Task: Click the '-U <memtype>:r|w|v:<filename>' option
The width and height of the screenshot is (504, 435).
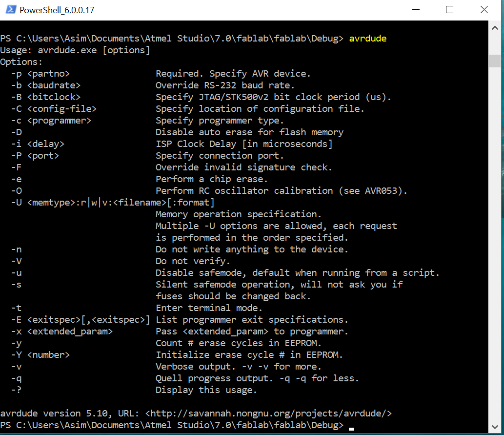Action: 113,203
